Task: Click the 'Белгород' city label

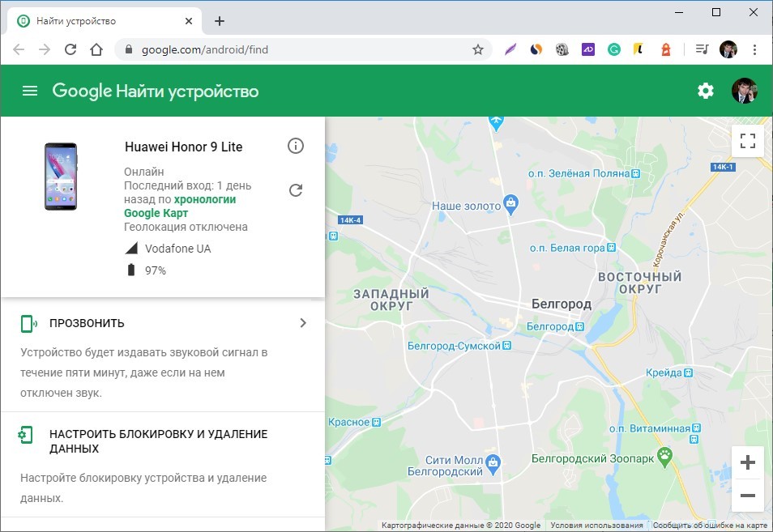Action: [561, 304]
